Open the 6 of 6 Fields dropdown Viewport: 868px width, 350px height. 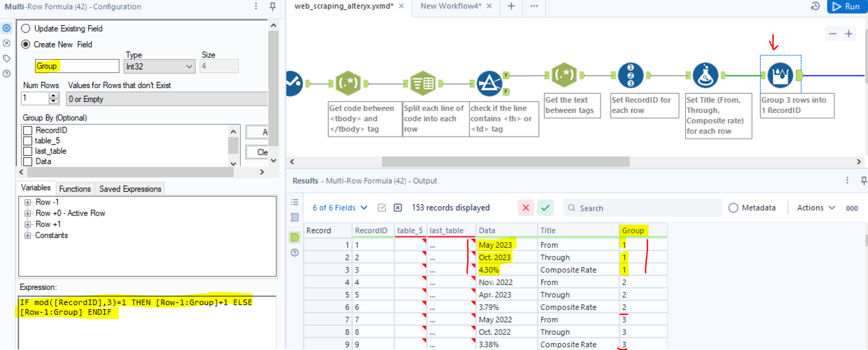click(339, 208)
